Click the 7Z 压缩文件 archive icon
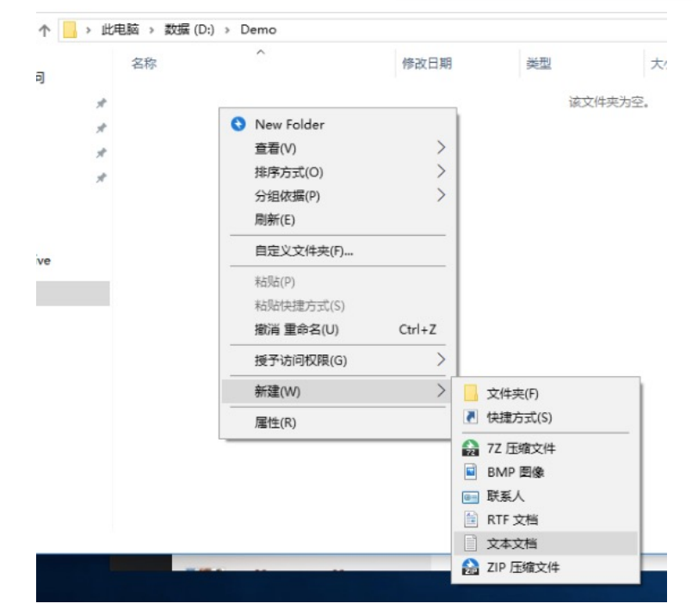Viewport: 692px width, 616px height. [x=471, y=448]
